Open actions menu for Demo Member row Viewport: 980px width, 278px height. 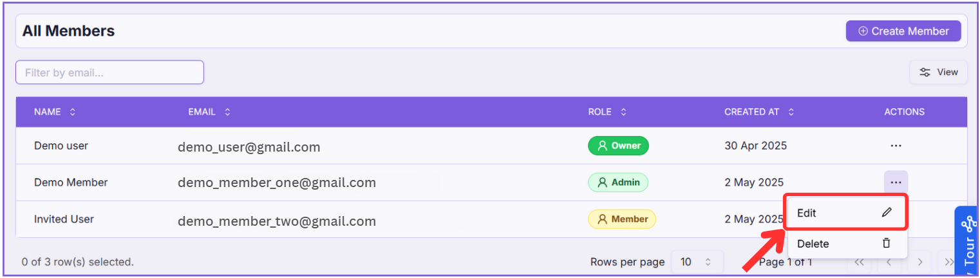pos(896,183)
